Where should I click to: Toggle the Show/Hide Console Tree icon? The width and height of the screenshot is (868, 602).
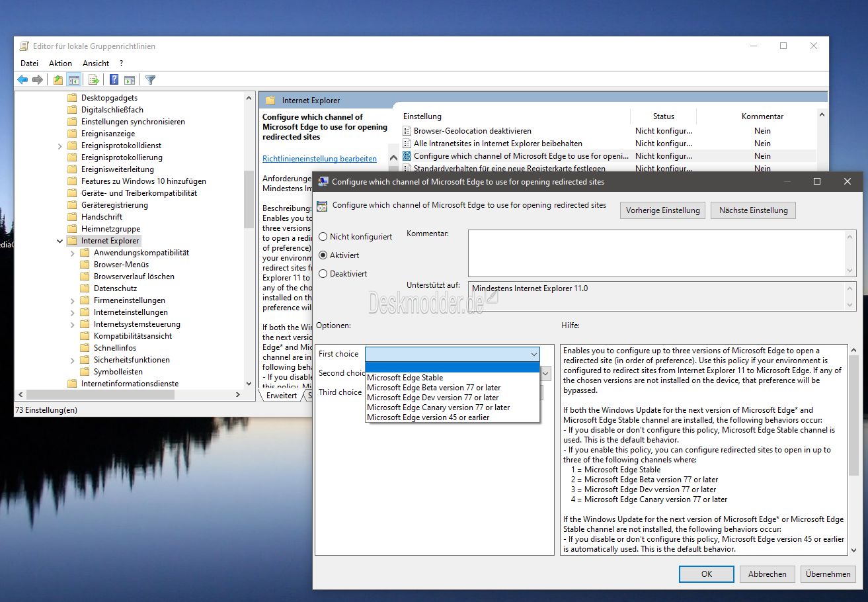(74, 80)
